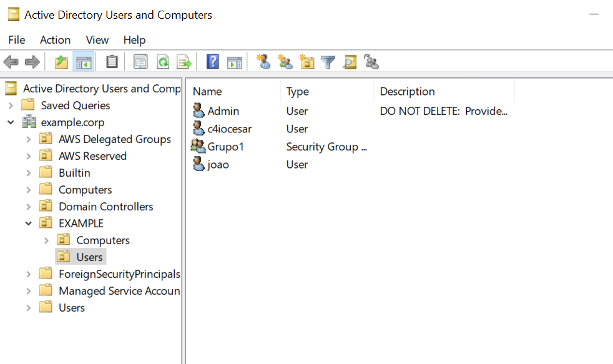
Task: Click the clipboard Paste toolbar icon
Action: tap(112, 62)
